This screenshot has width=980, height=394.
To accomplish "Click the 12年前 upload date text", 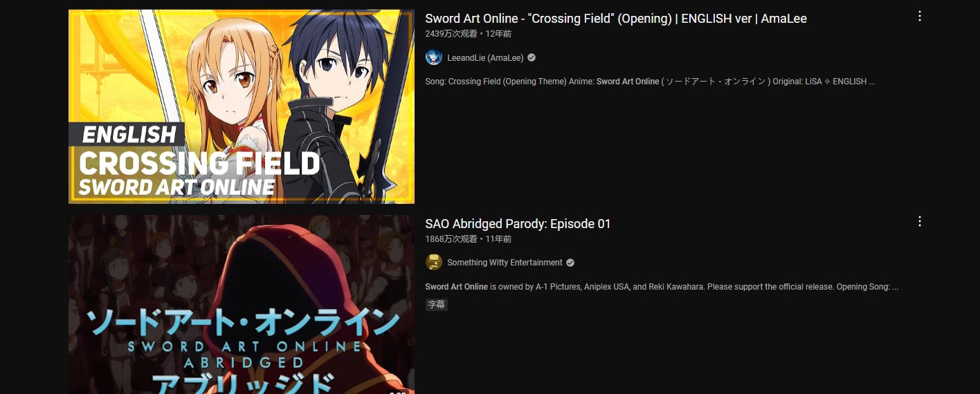I will (498, 34).
